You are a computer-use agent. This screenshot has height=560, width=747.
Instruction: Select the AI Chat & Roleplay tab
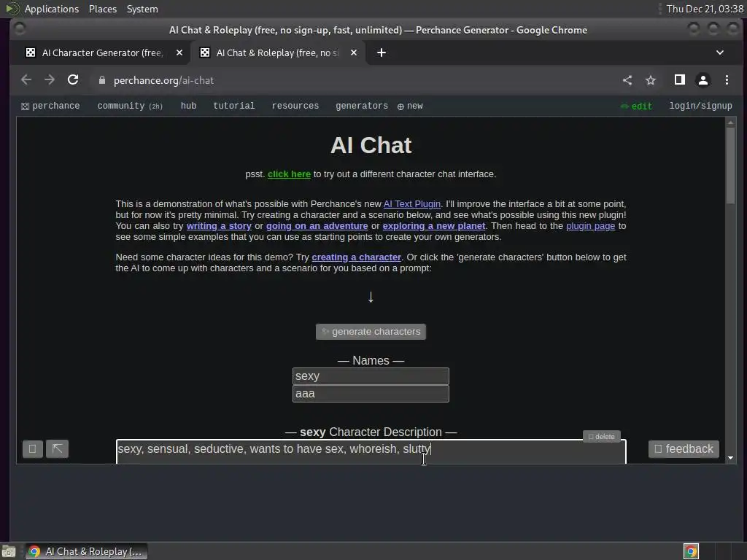(x=278, y=52)
